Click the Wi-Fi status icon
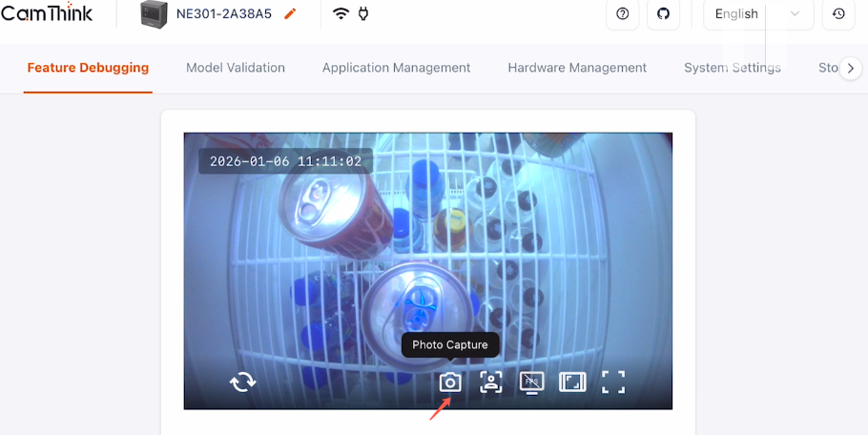This screenshot has height=435, width=868. (341, 14)
